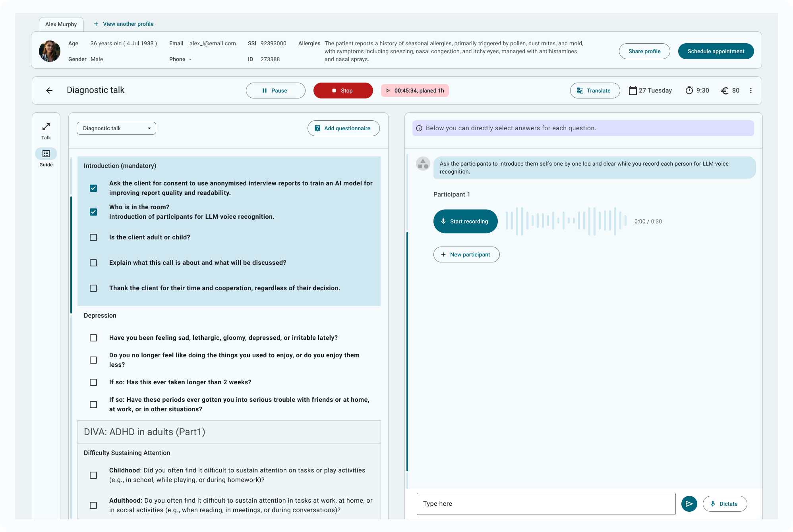The image size is (793, 532).
Task: Click the 'Type here' message field
Action: tap(546, 504)
